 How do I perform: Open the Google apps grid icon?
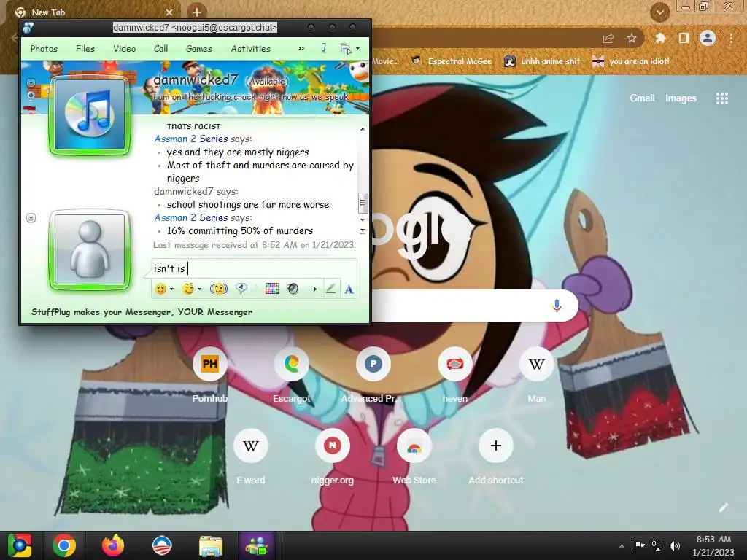(x=721, y=98)
